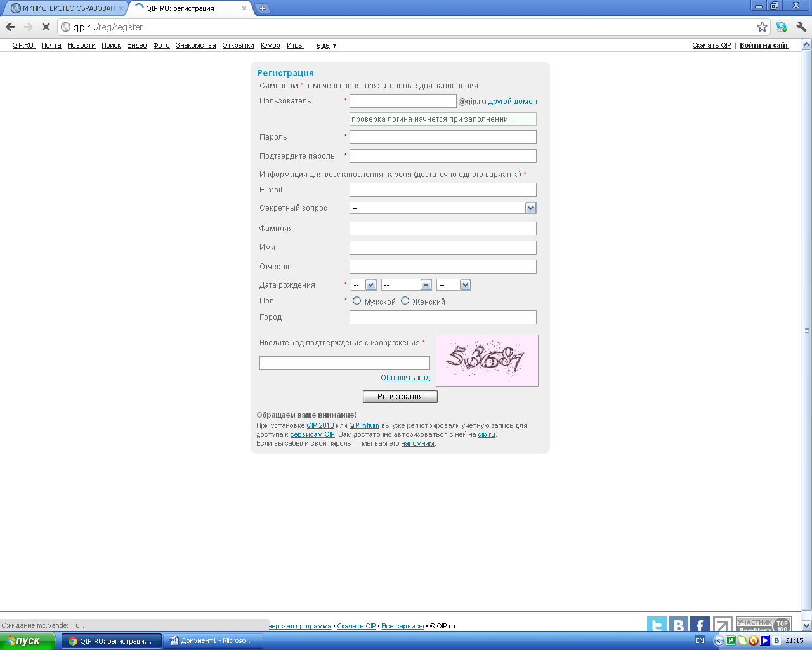Click the Skype extension icon in toolbar

pos(782,27)
